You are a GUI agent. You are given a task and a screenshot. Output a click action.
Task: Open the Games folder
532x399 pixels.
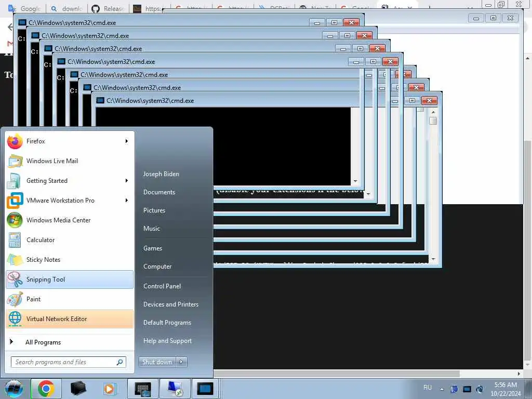153,248
